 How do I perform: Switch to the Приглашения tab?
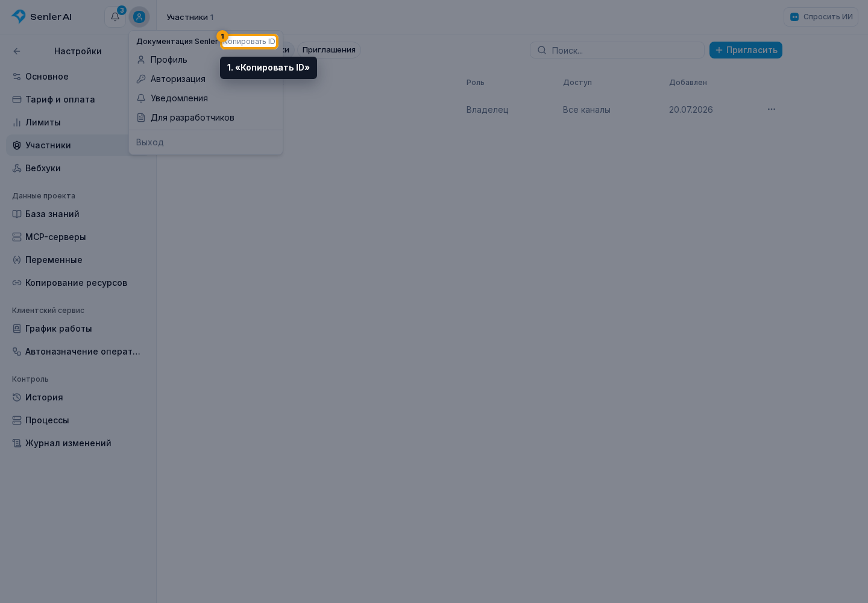tap(329, 50)
